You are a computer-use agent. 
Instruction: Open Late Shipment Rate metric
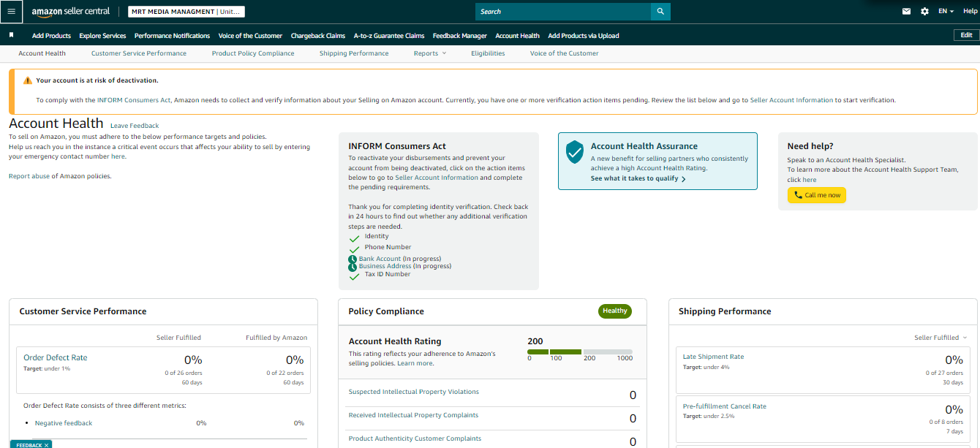713,357
